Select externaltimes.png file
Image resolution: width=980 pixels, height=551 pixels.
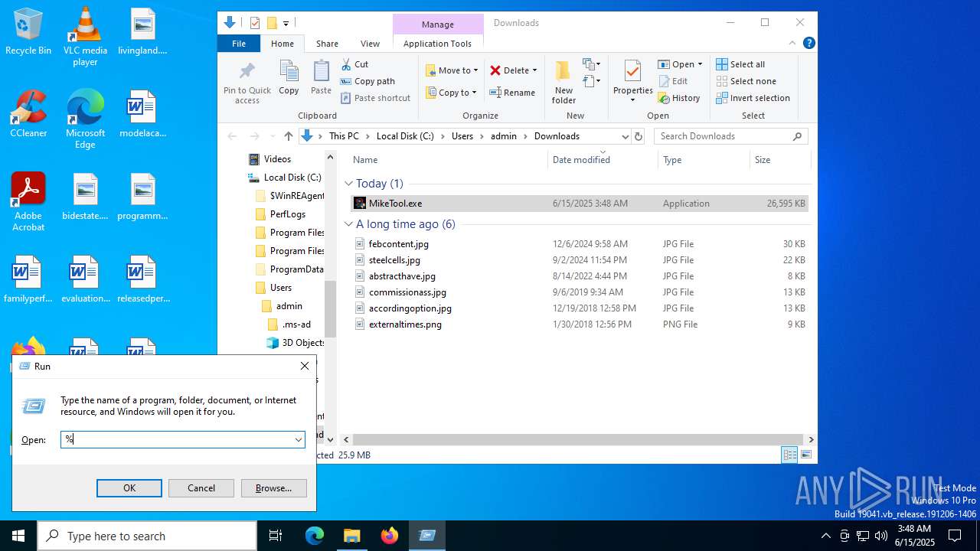[405, 324]
